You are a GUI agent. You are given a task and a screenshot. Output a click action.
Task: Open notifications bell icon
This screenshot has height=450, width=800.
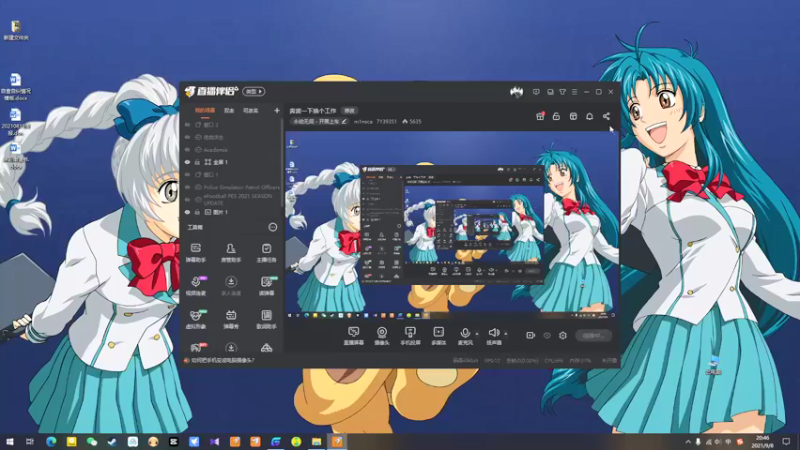(x=589, y=116)
